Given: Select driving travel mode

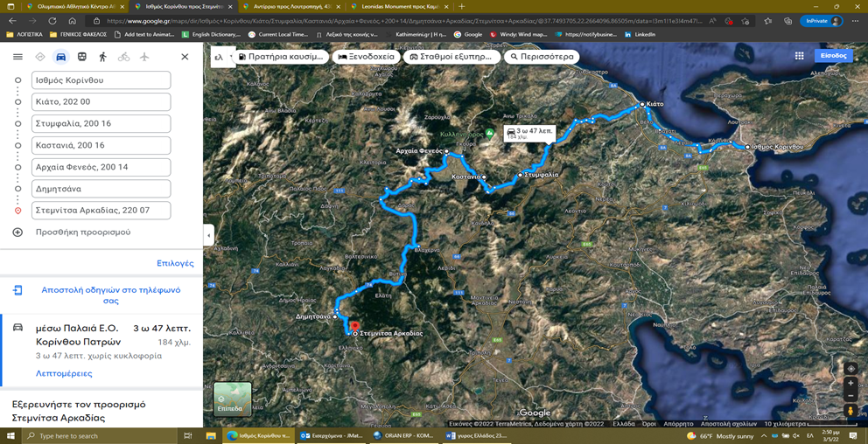Looking at the screenshot, I should (x=61, y=57).
